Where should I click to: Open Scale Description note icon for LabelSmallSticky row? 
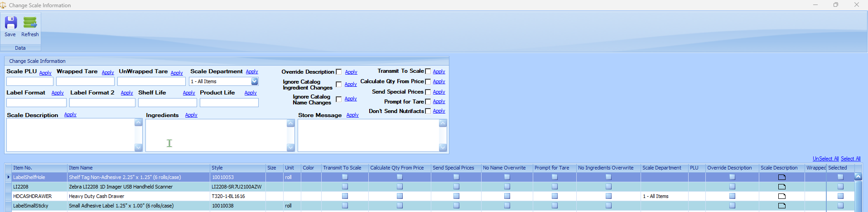(781, 206)
